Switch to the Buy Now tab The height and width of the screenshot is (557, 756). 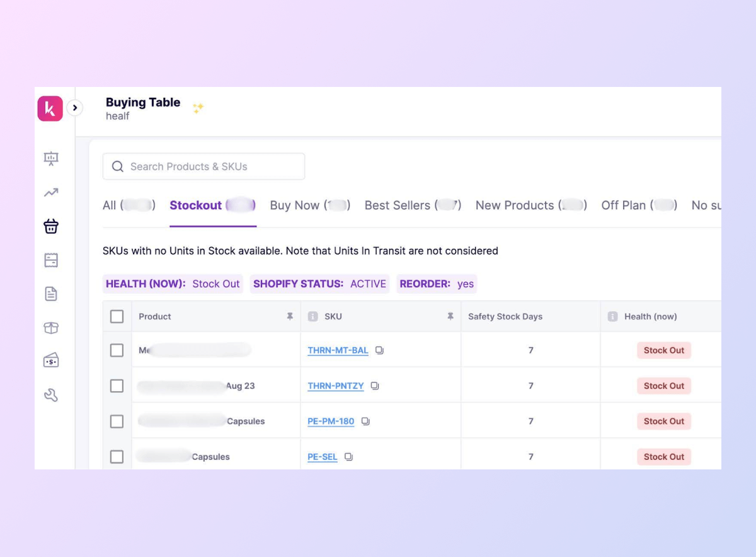coord(310,205)
